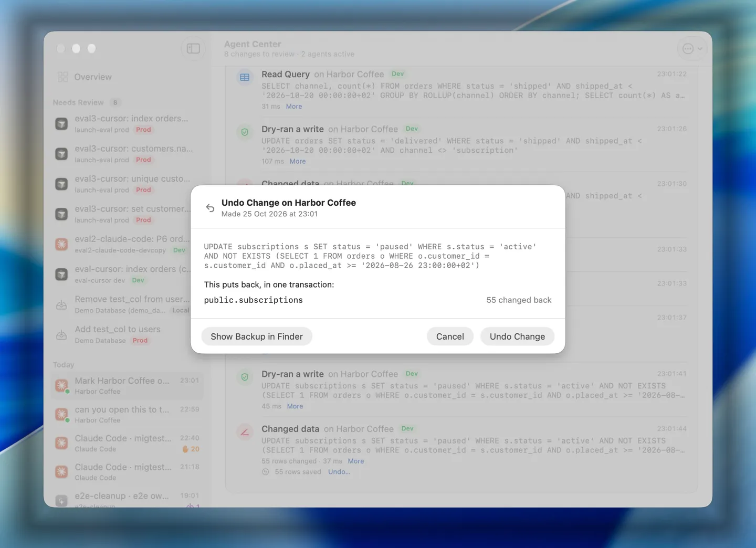Image resolution: width=756 pixels, height=548 pixels.
Task: Toggle the sidebar panel icon
Action: click(193, 48)
